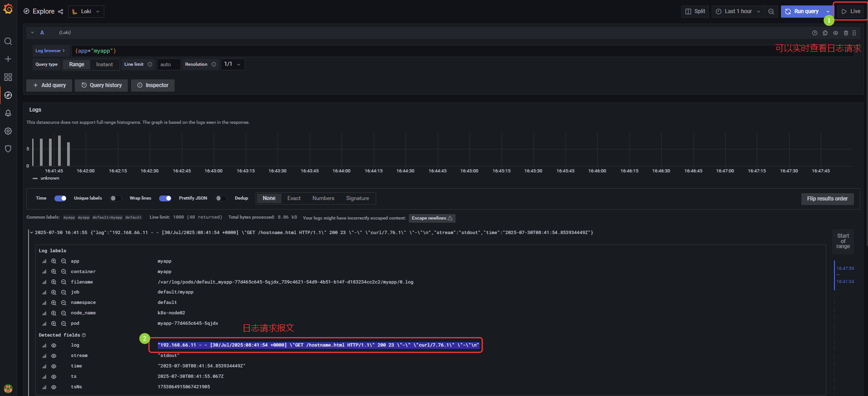Image resolution: width=868 pixels, height=396 pixels.
Task: Toggle the Prettify JSON switch
Action: [221, 198]
